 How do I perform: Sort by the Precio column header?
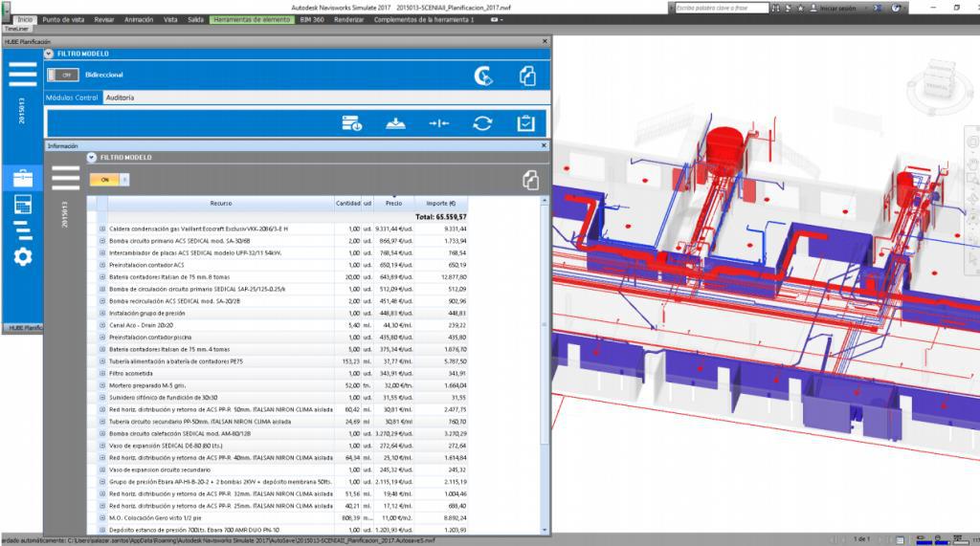click(x=393, y=204)
